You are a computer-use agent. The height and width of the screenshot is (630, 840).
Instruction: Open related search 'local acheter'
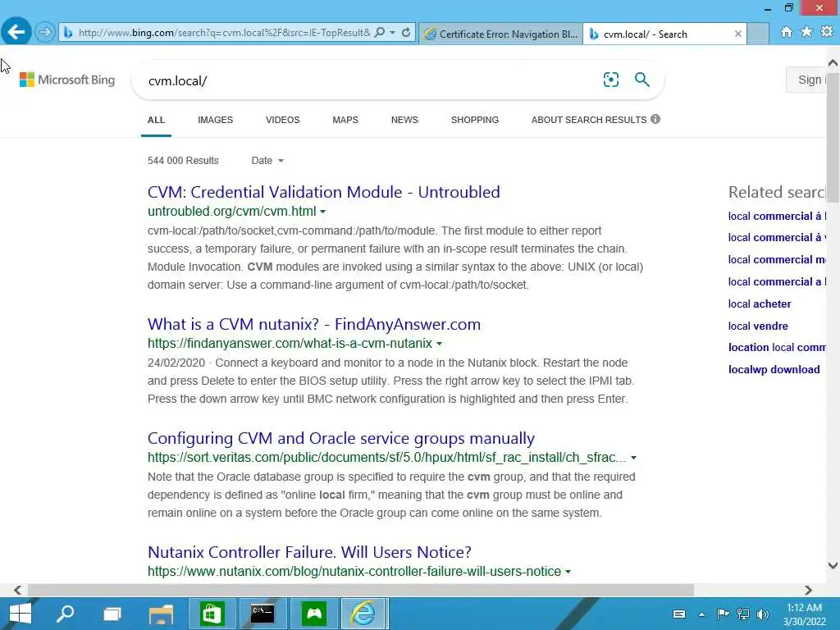pyautogui.click(x=759, y=304)
